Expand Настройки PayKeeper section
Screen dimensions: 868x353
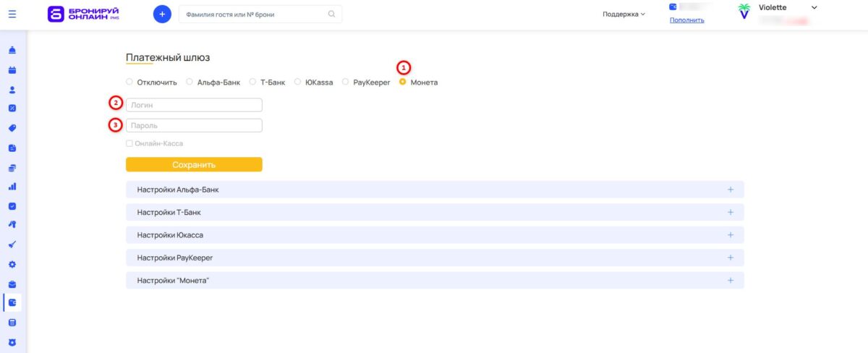tap(435, 258)
